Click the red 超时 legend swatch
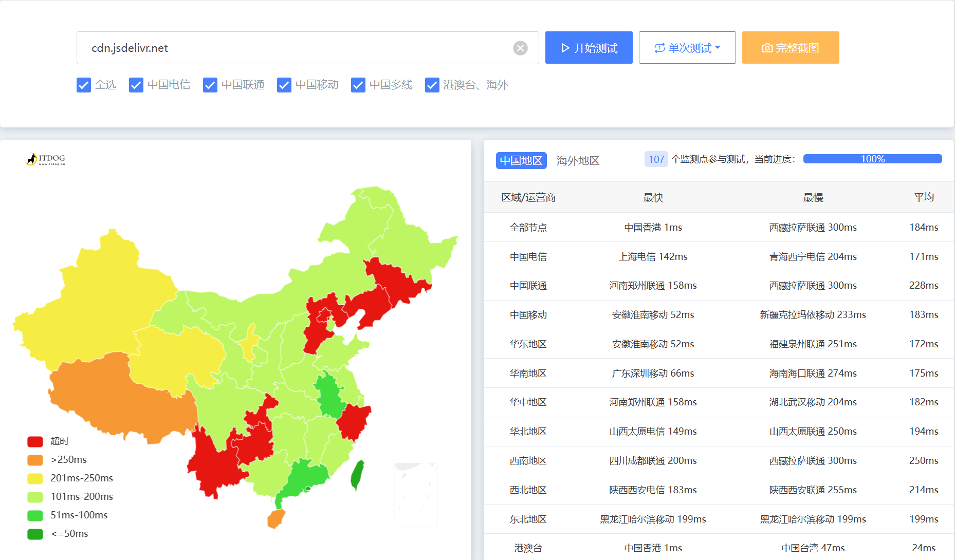The height and width of the screenshot is (560, 955). [x=35, y=441]
